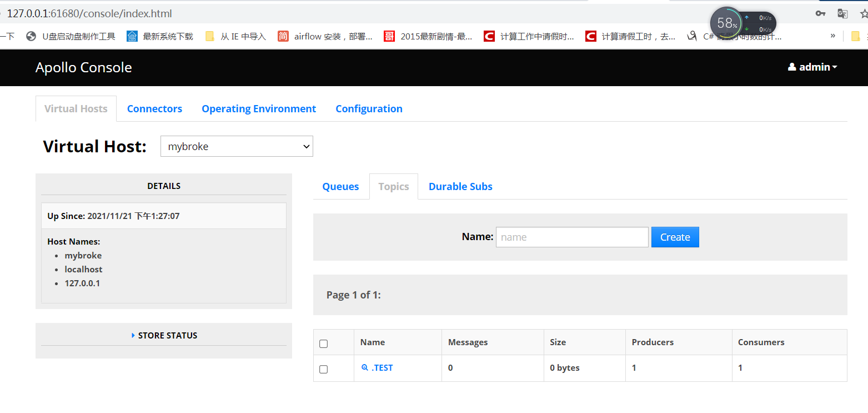Screen dimensions: 868x413
Task: Open the .TEST topic link
Action: pos(382,368)
